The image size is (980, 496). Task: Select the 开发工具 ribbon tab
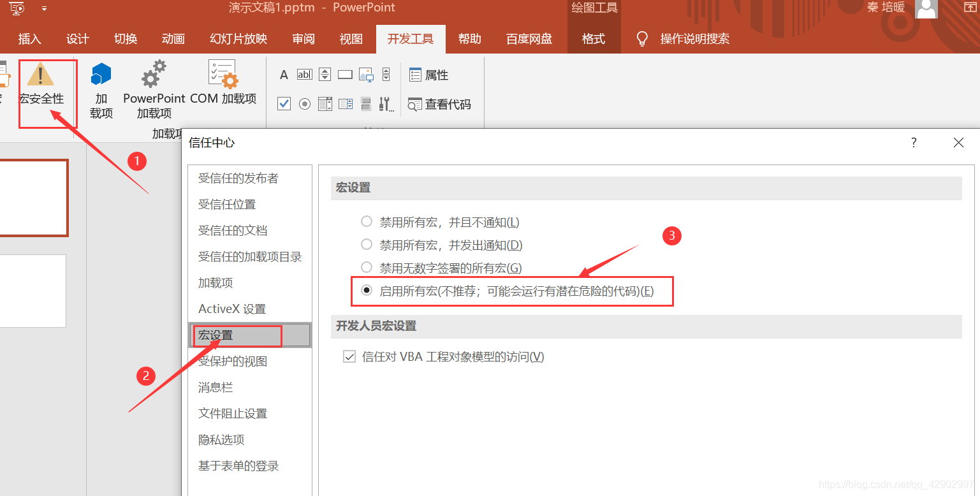(x=411, y=39)
